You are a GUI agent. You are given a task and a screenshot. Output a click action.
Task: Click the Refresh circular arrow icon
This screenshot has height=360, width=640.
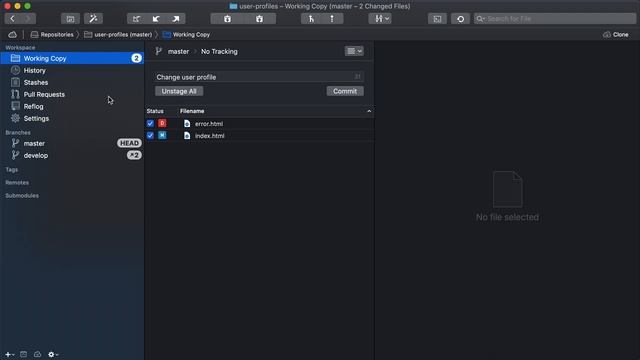[460, 19]
